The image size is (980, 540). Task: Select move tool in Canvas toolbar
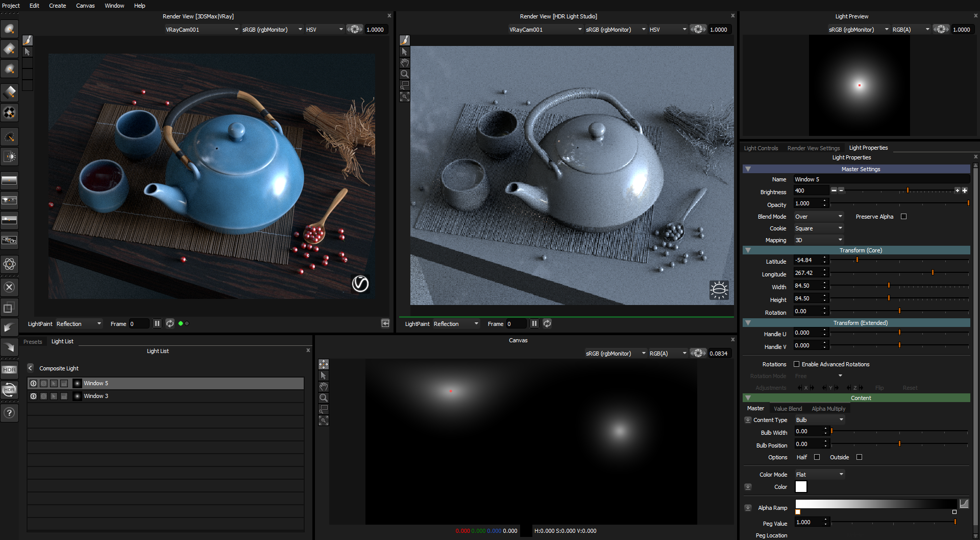pos(324,364)
